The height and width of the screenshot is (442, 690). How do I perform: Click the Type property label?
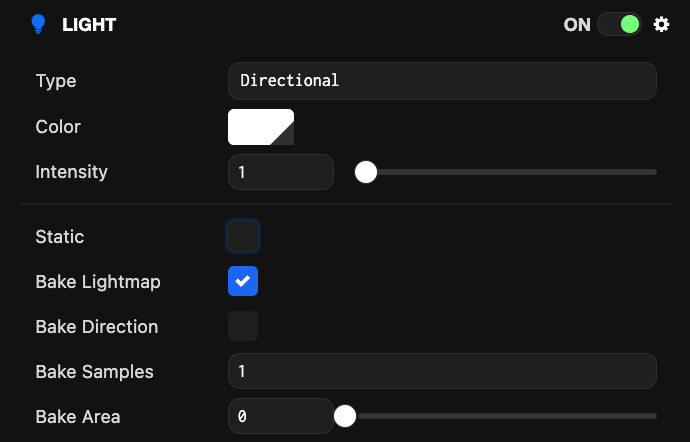click(x=56, y=81)
